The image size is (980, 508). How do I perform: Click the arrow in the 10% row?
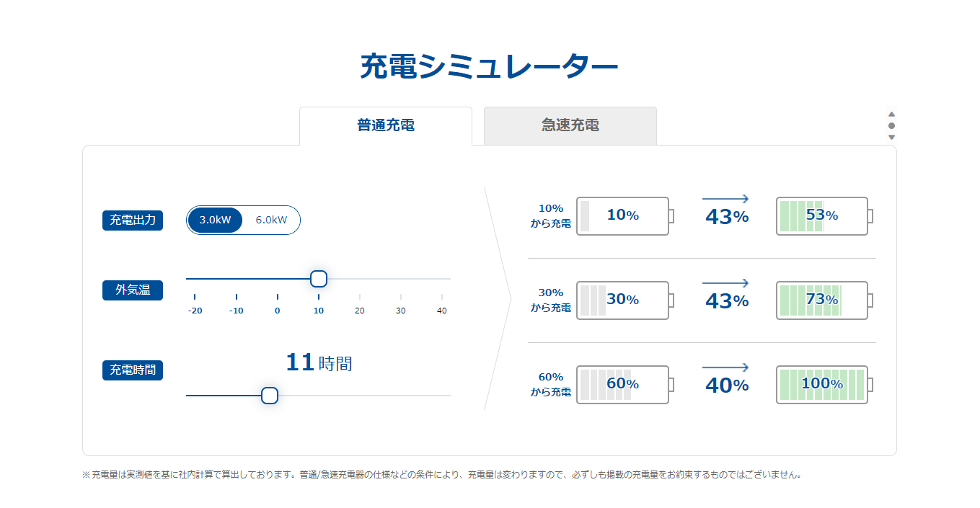tap(725, 199)
